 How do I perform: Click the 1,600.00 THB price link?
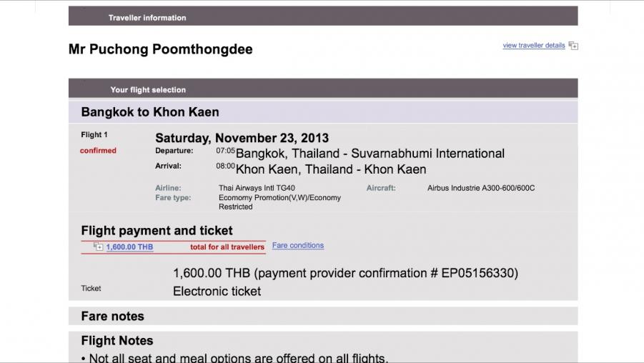click(x=129, y=247)
